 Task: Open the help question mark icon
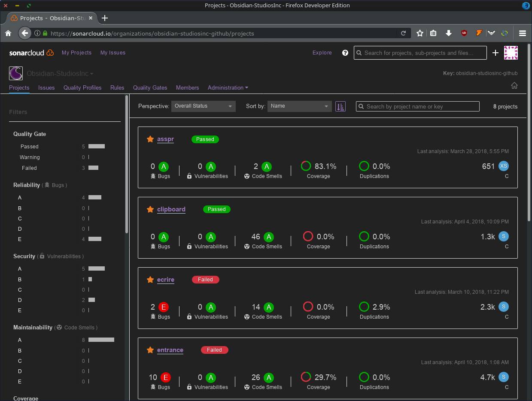point(345,53)
